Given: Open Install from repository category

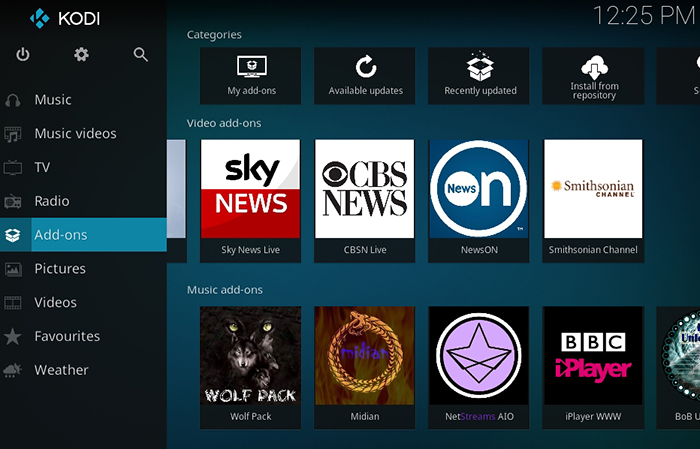Looking at the screenshot, I should pos(593,76).
